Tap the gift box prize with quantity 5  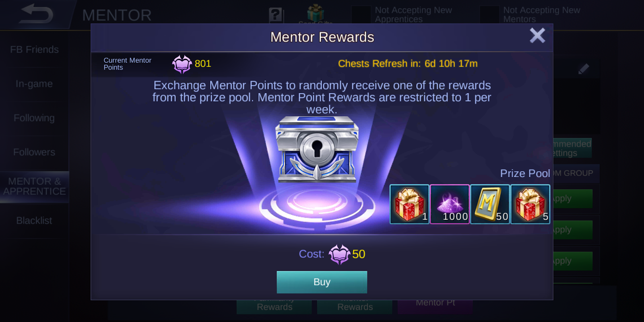click(x=530, y=204)
